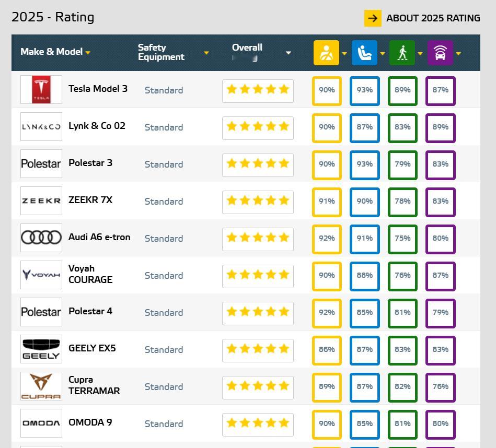Click Cupra TERRAMAR green 82% score box
This screenshot has height=448, width=496.
pyautogui.click(x=402, y=387)
